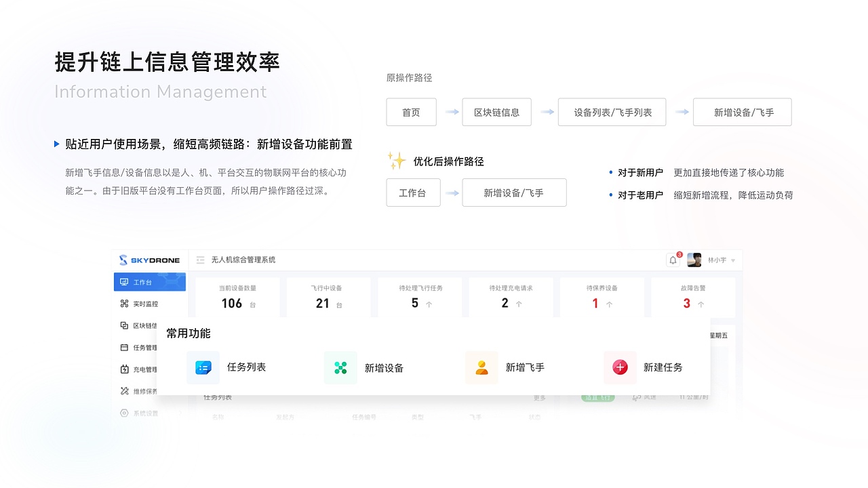Select the 任务列表 icon under 常用功能
This screenshot has width=868, height=488.
(203, 367)
